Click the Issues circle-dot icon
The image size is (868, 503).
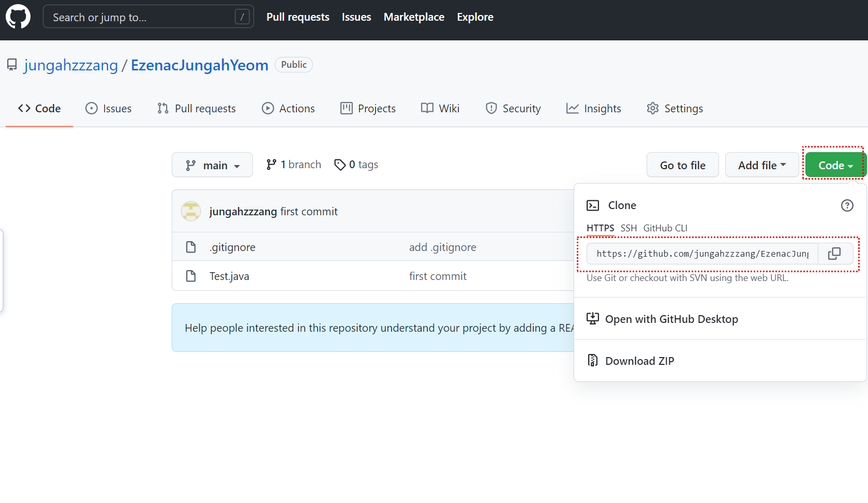click(x=92, y=108)
